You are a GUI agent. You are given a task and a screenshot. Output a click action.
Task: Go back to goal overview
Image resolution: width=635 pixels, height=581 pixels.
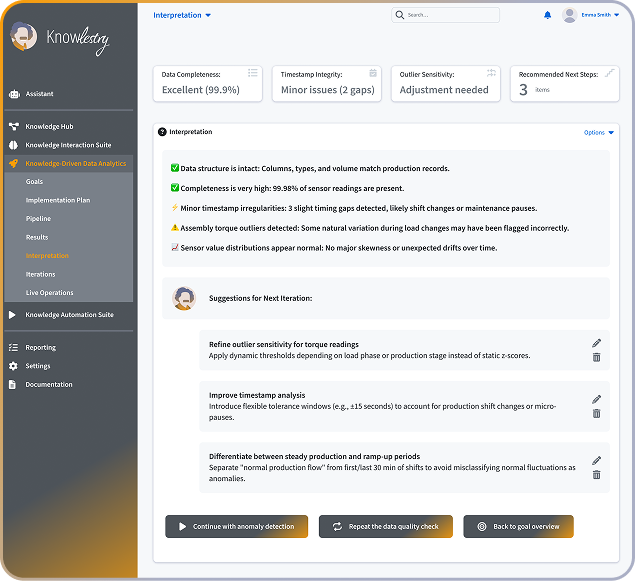coord(518,526)
